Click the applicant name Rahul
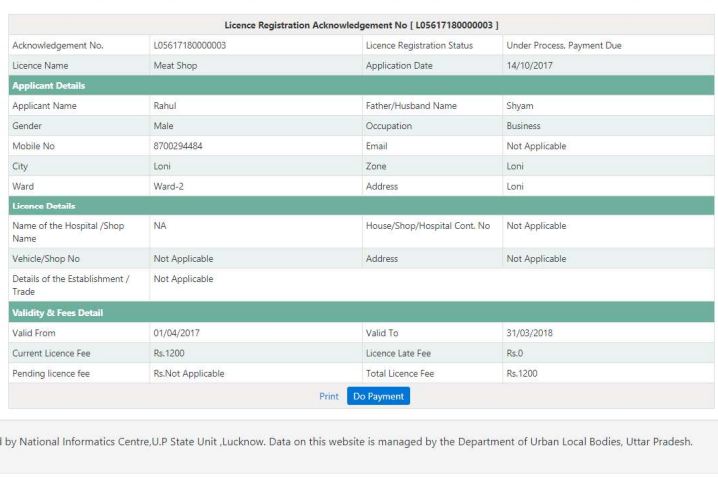The height and width of the screenshot is (477, 718). [x=165, y=106]
